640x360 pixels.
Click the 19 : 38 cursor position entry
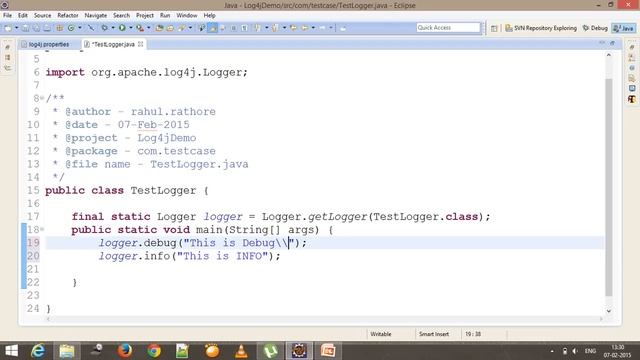pyautogui.click(x=473, y=334)
